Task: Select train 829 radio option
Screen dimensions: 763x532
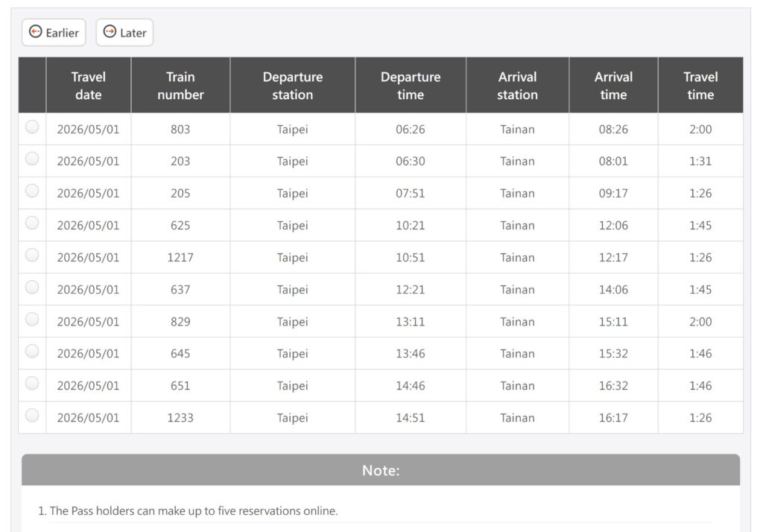Action: click(x=32, y=319)
